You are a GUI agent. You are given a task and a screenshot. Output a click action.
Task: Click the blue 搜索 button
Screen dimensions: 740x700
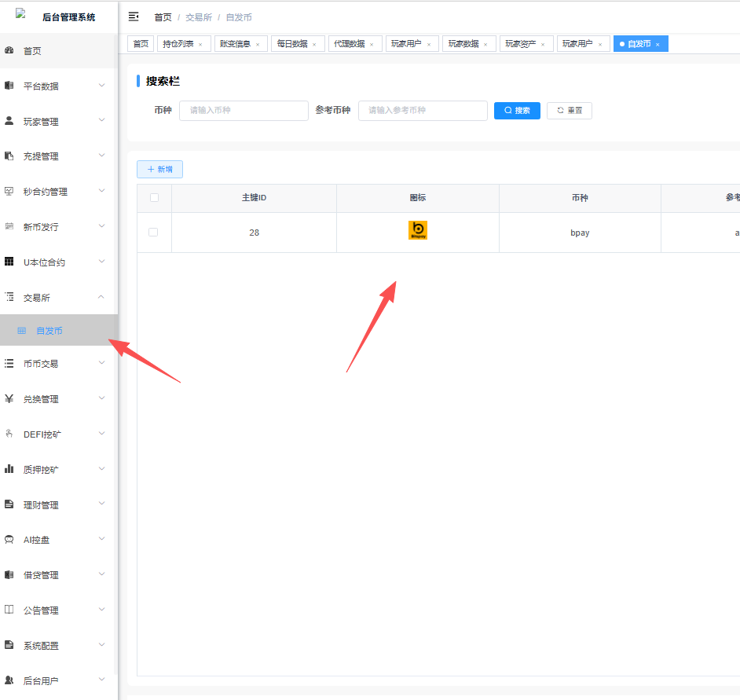[517, 111]
